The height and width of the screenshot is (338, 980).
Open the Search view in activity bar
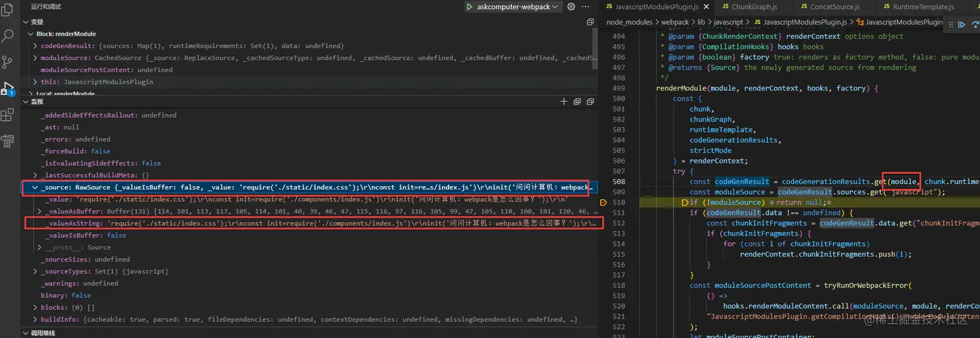click(8, 36)
